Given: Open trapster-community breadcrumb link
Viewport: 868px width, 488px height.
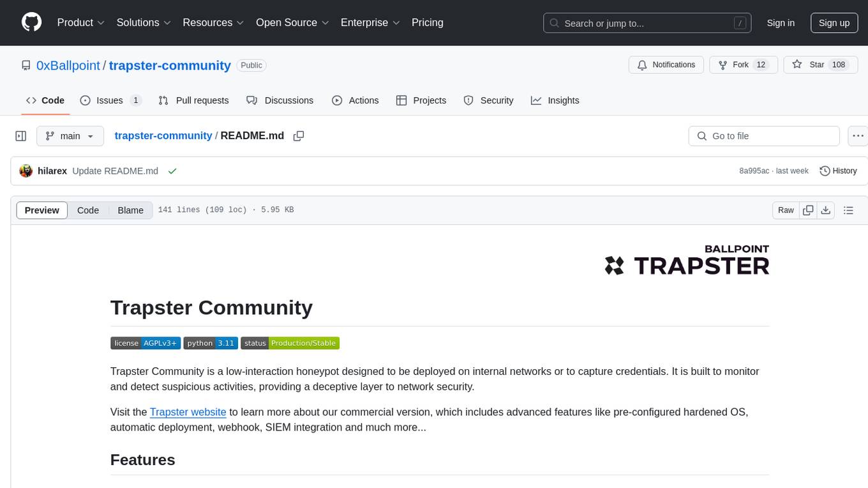Looking at the screenshot, I should (163, 135).
